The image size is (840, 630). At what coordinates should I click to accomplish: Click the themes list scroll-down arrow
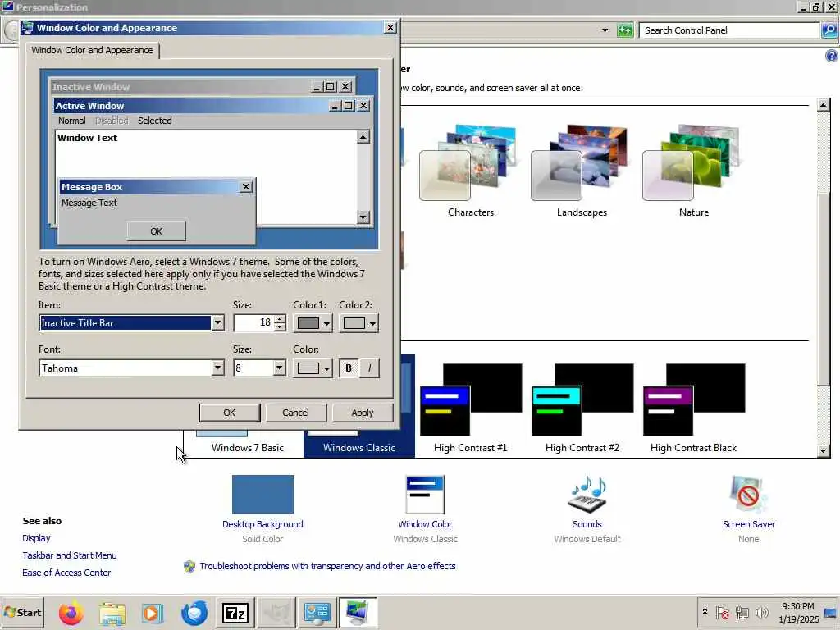pos(824,450)
